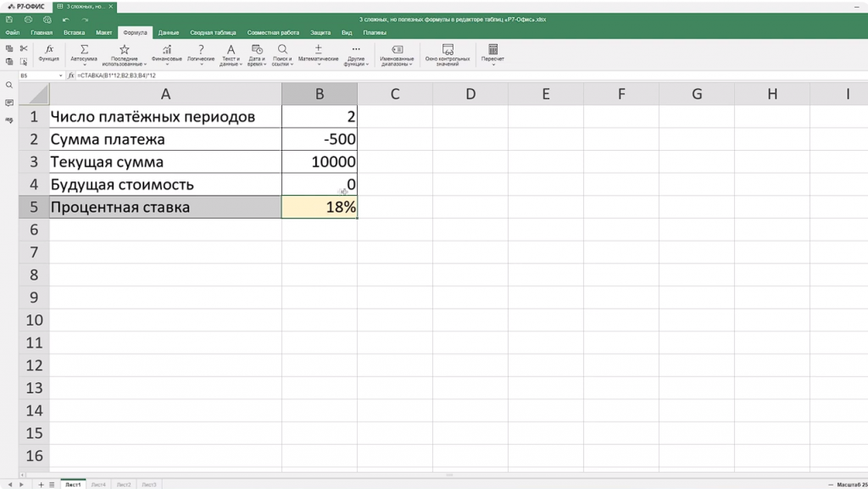Select cell 'Сумма платежа'

click(165, 139)
